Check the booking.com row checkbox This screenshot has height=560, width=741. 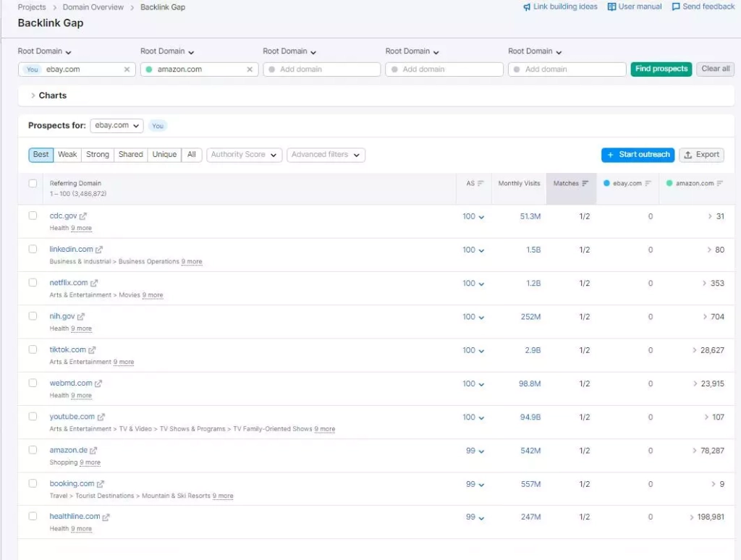click(x=33, y=483)
